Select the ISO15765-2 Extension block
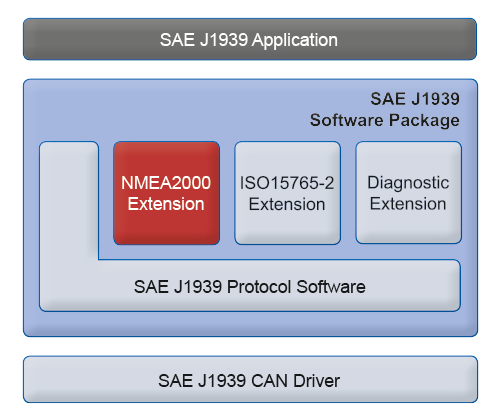500x420 pixels. pos(287,193)
